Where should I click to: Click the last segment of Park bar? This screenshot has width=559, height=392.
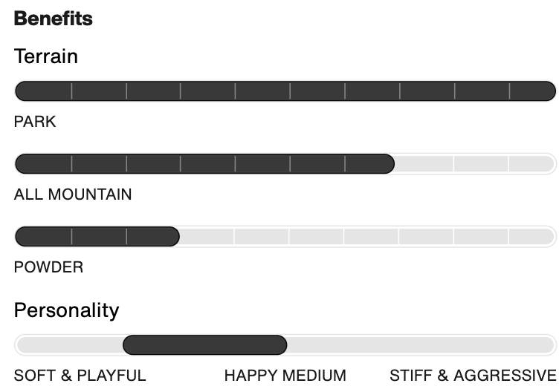point(533,91)
